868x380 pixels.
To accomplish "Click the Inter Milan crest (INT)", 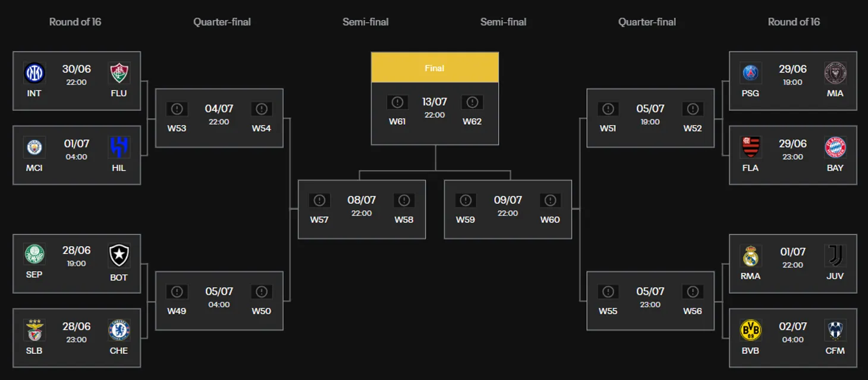I will click(x=34, y=73).
